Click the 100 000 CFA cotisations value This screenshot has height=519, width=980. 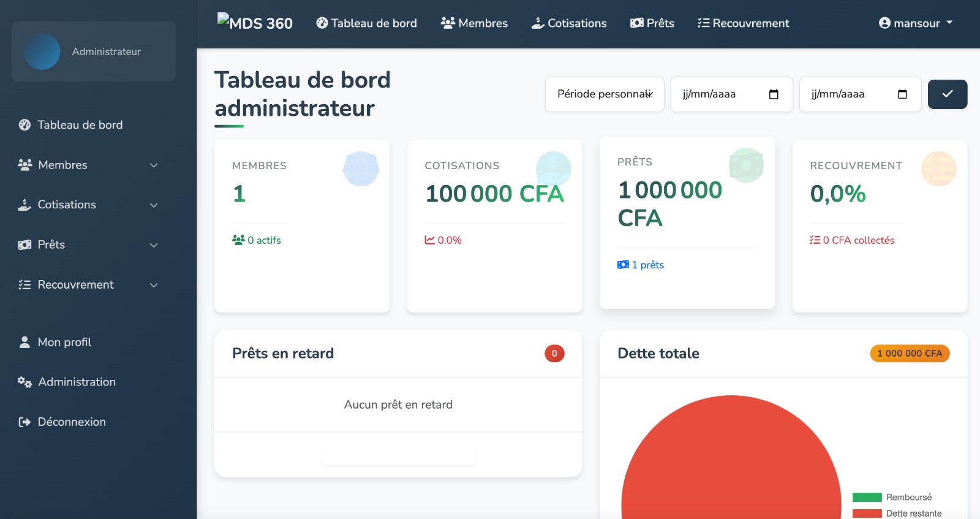point(494,194)
